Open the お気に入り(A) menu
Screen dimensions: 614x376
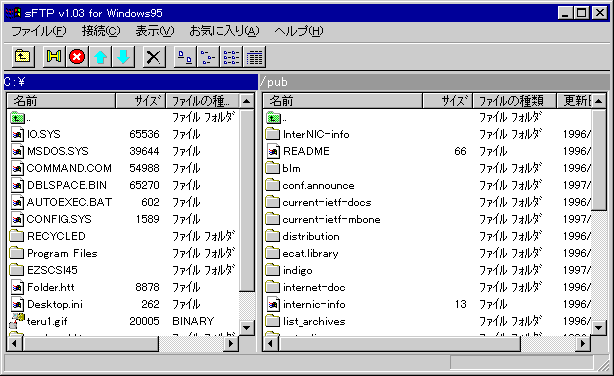224,31
